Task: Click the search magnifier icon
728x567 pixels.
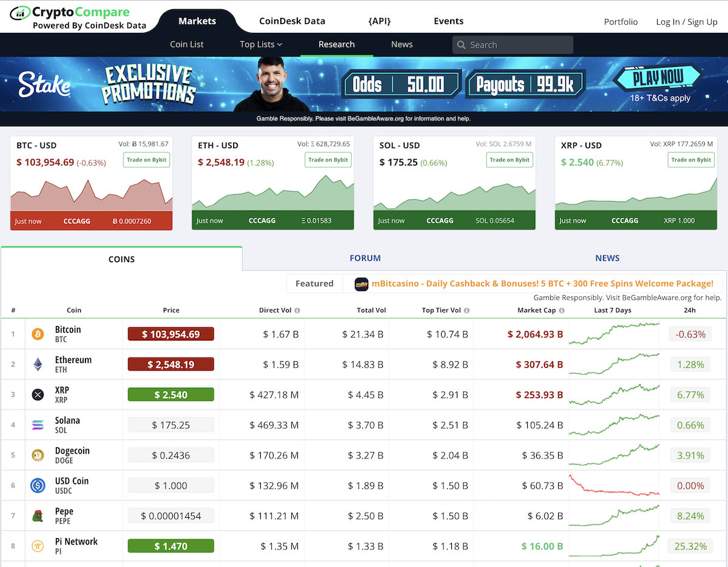Action: [462, 45]
